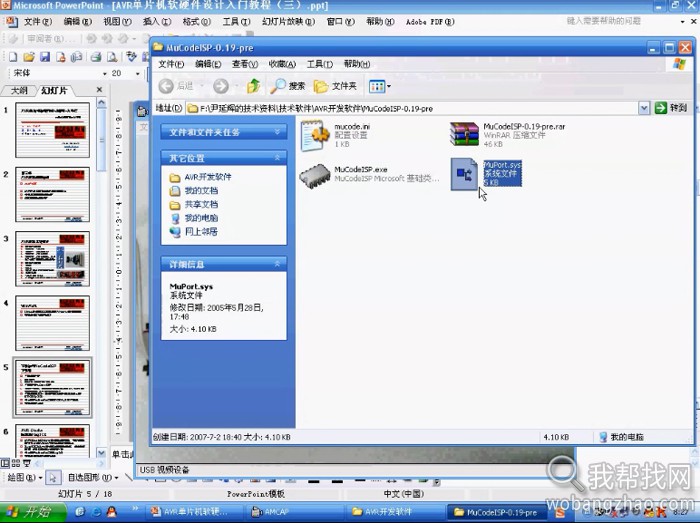700x523 pixels.
Task: Go back with the 后退 button in Explorer
Action: pos(176,86)
